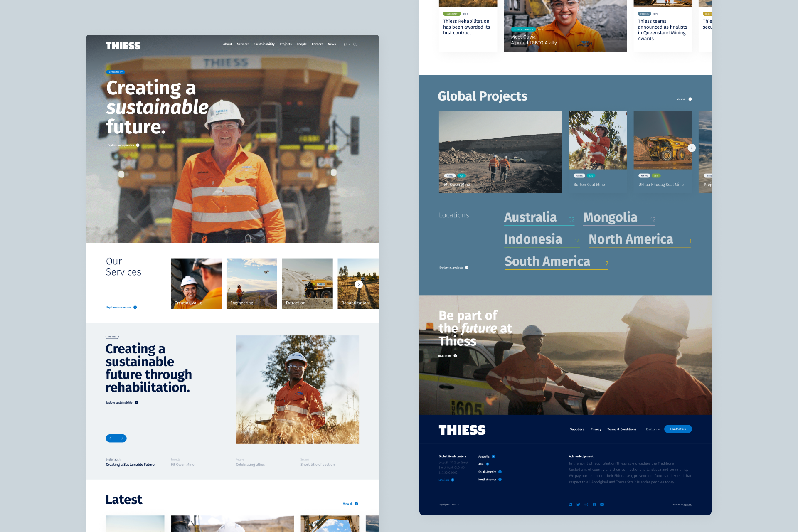
Task: Click the footer phone number link
Action: click(x=448, y=473)
